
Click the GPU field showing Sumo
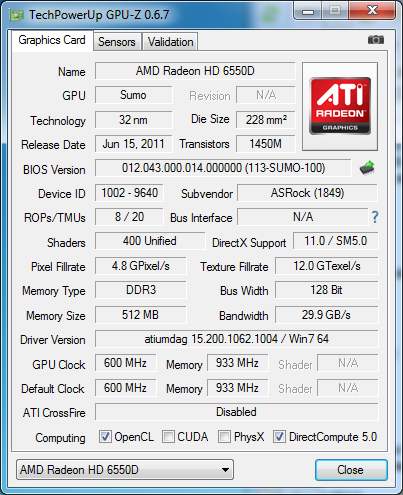(133, 95)
